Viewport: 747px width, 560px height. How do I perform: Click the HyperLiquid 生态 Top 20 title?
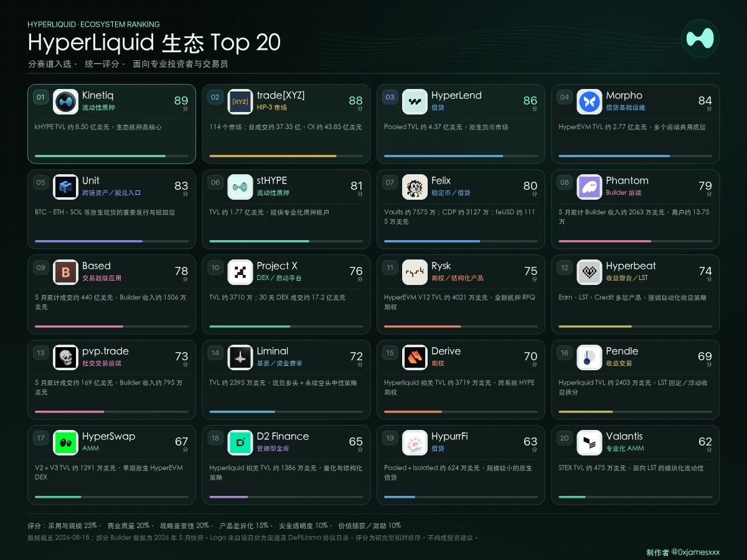tap(154, 43)
